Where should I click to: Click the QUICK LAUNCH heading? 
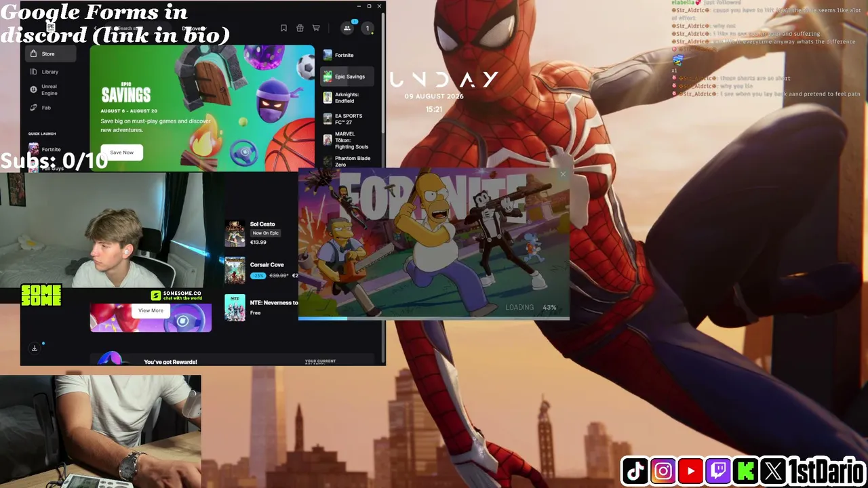[x=42, y=134]
